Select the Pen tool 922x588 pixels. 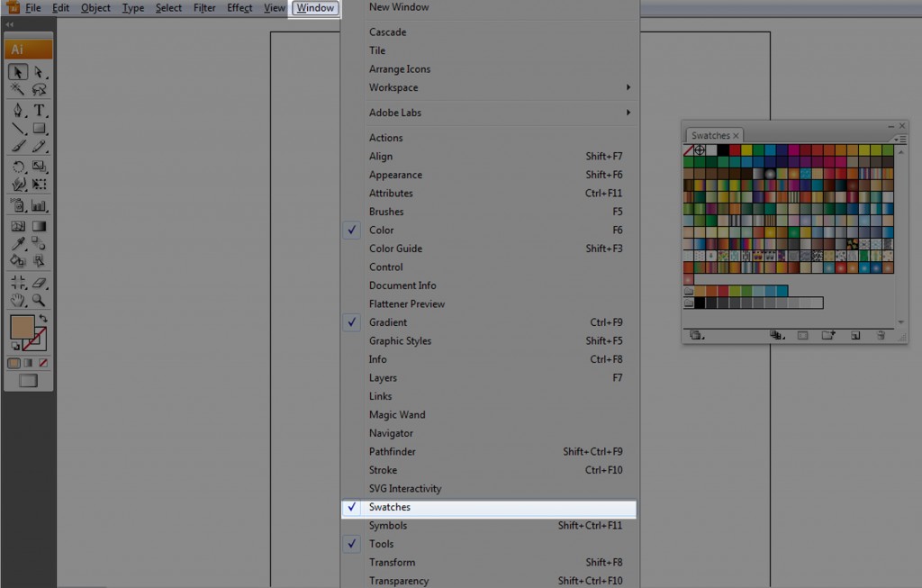coord(18,110)
